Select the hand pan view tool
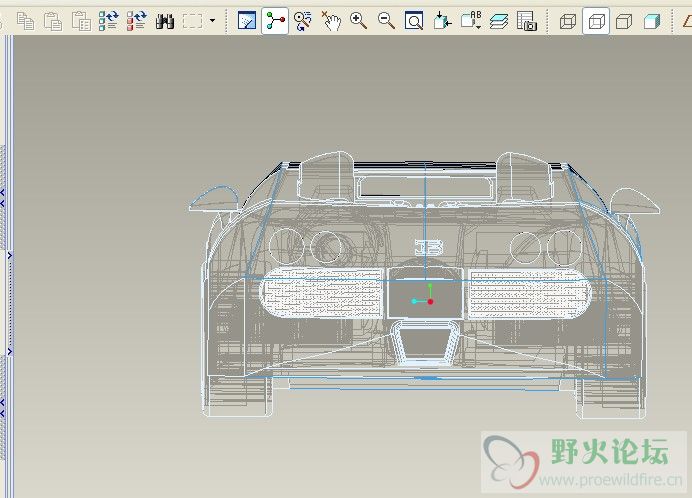 click(x=331, y=21)
